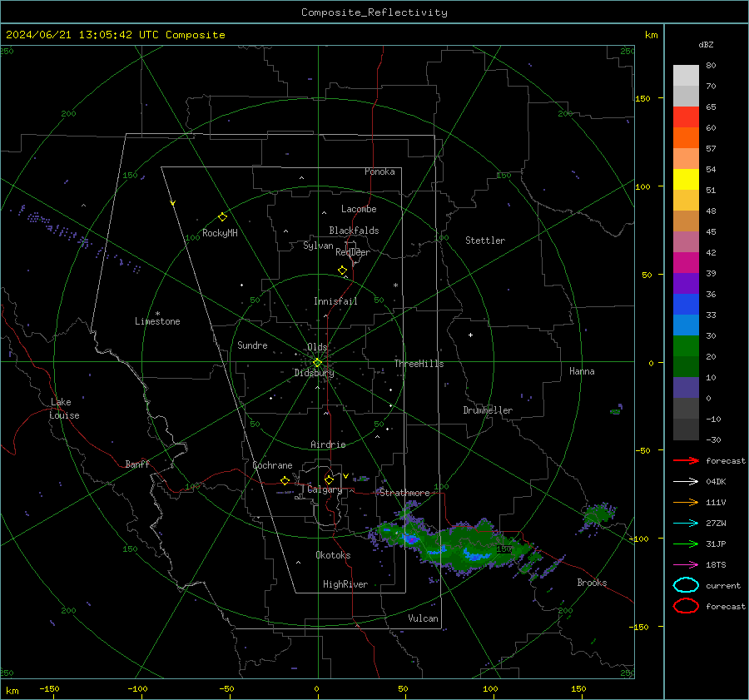Click the green echo cluster north of Brooks
The width and height of the screenshot is (749, 700).
(x=598, y=516)
